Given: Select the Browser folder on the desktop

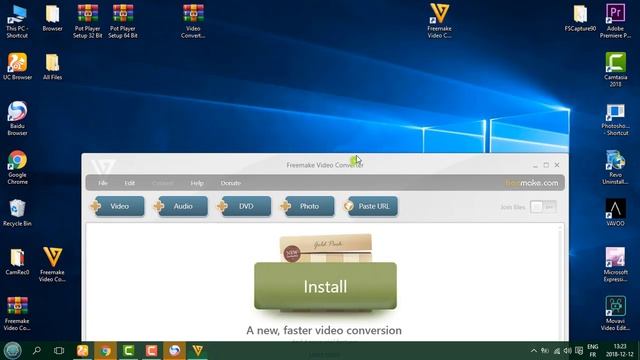Looking at the screenshot, I should pos(52,18).
